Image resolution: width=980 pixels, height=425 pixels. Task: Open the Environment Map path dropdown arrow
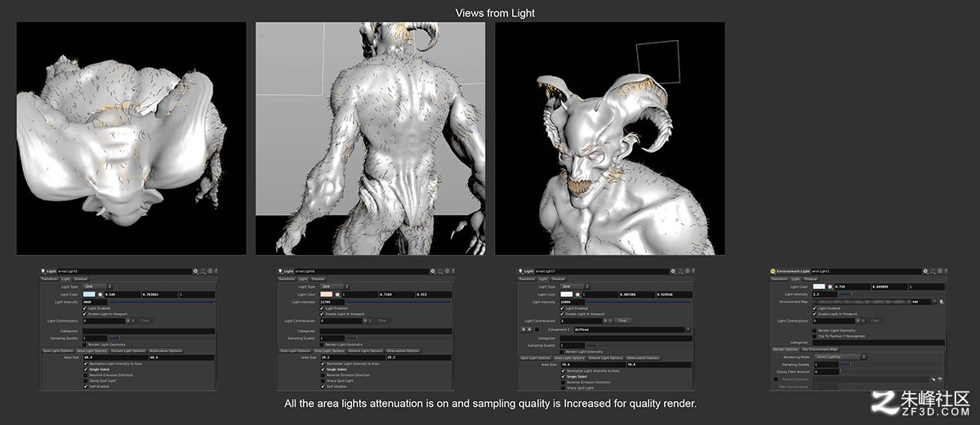934,302
